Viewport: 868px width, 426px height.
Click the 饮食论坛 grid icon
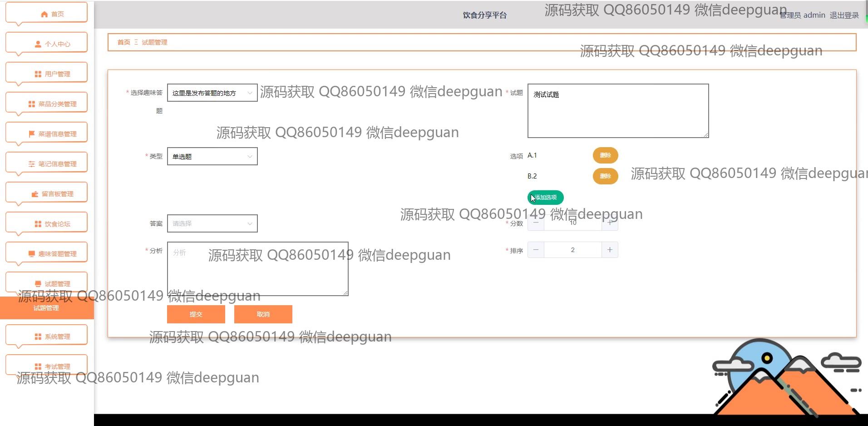[38, 224]
